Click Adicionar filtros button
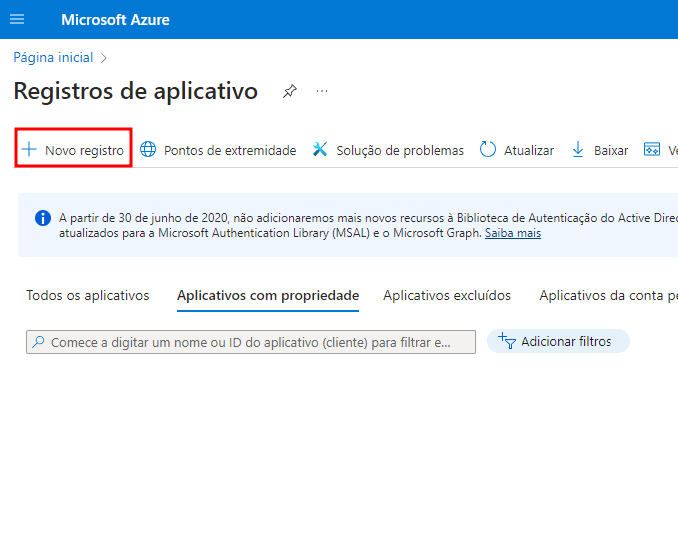The height and width of the screenshot is (559, 678). coord(558,342)
